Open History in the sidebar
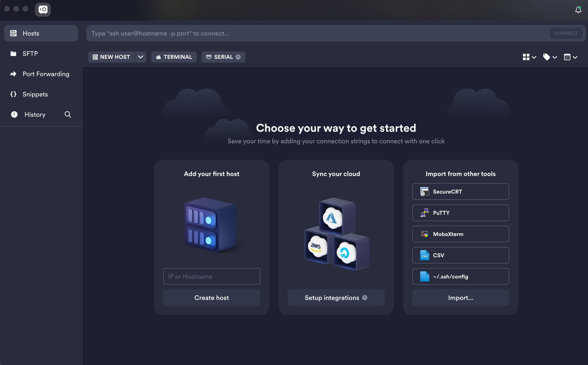 35,114
